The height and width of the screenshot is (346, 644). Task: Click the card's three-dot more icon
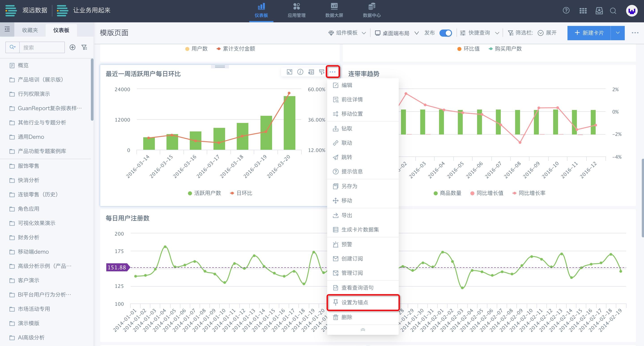333,72
